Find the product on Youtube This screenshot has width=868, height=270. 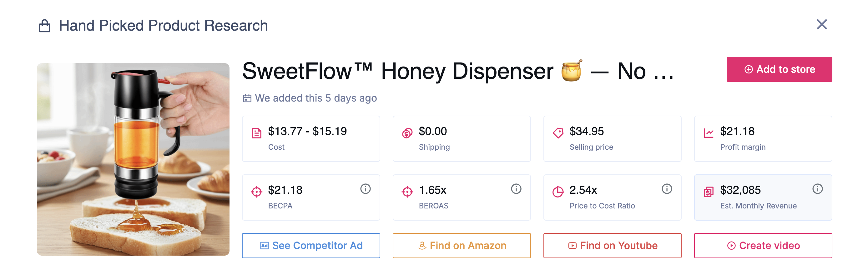click(x=612, y=245)
